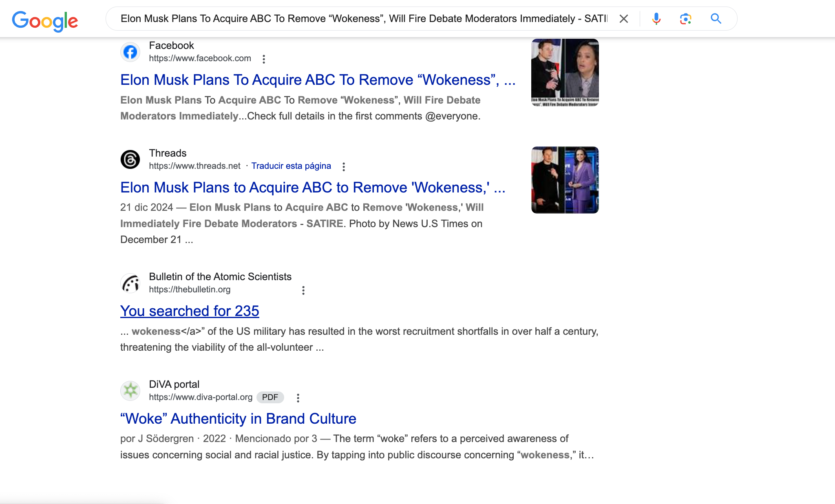Click the Facebook result thumbnail image
This screenshot has width=835, height=504.
coord(565,72)
